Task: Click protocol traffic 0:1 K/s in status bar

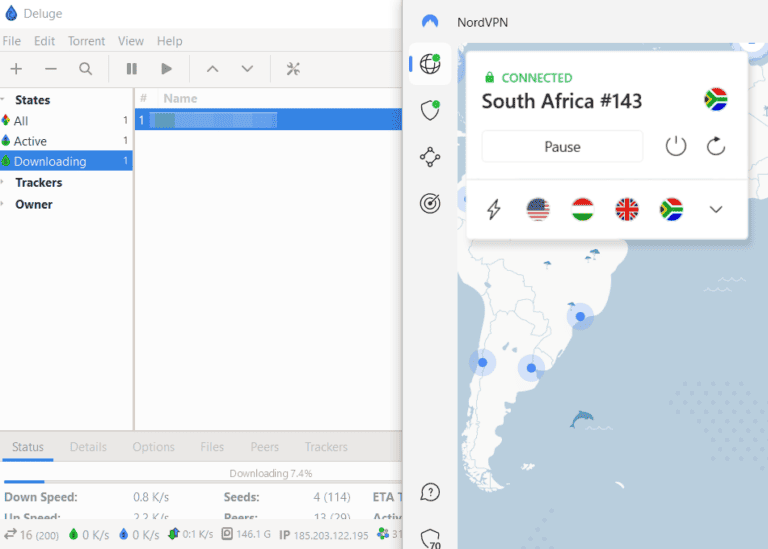Action: click(191, 534)
